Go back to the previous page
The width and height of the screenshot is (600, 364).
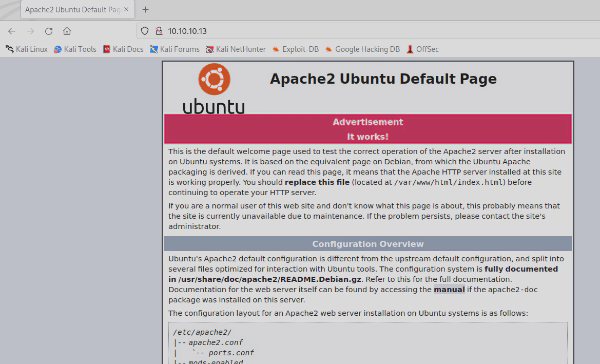click(12, 31)
